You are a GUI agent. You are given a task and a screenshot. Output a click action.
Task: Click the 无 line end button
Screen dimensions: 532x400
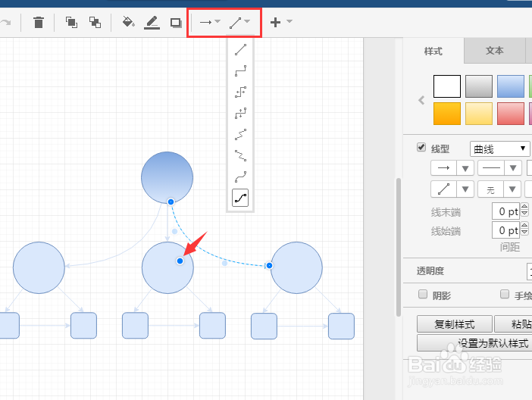coord(491,189)
